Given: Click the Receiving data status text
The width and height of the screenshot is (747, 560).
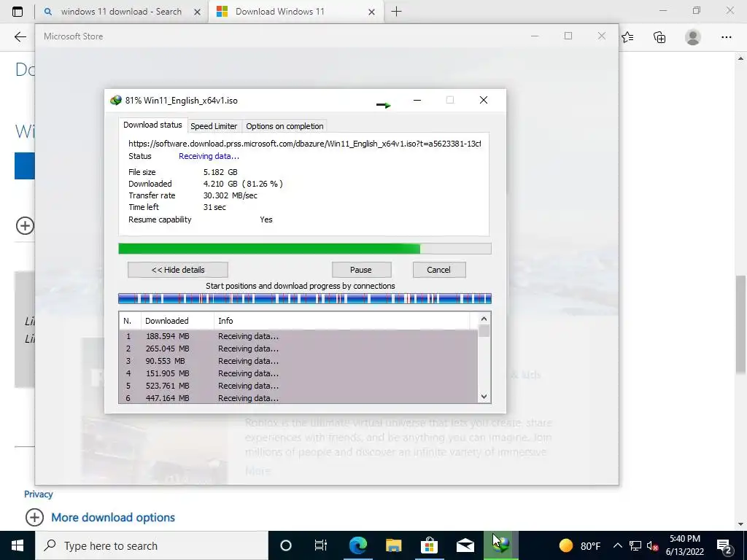Looking at the screenshot, I should pyautogui.click(x=209, y=156).
